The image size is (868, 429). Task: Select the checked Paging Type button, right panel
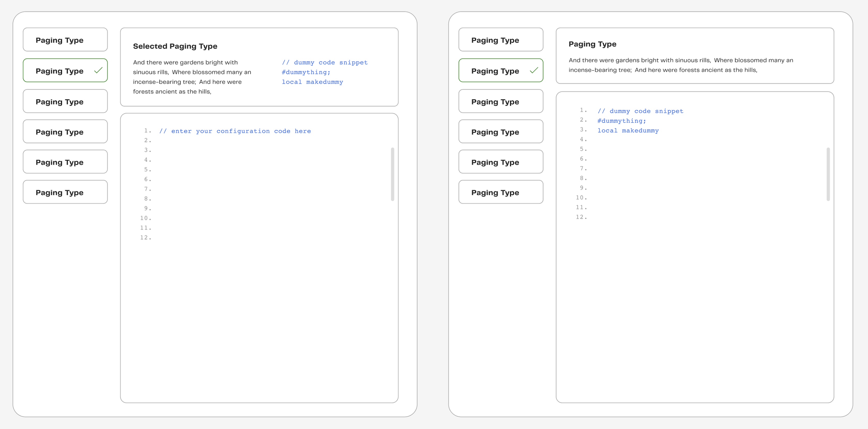point(501,70)
